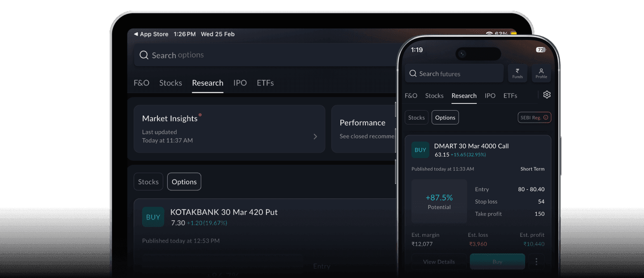Expand Market Insights with the chevron

(315, 137)
